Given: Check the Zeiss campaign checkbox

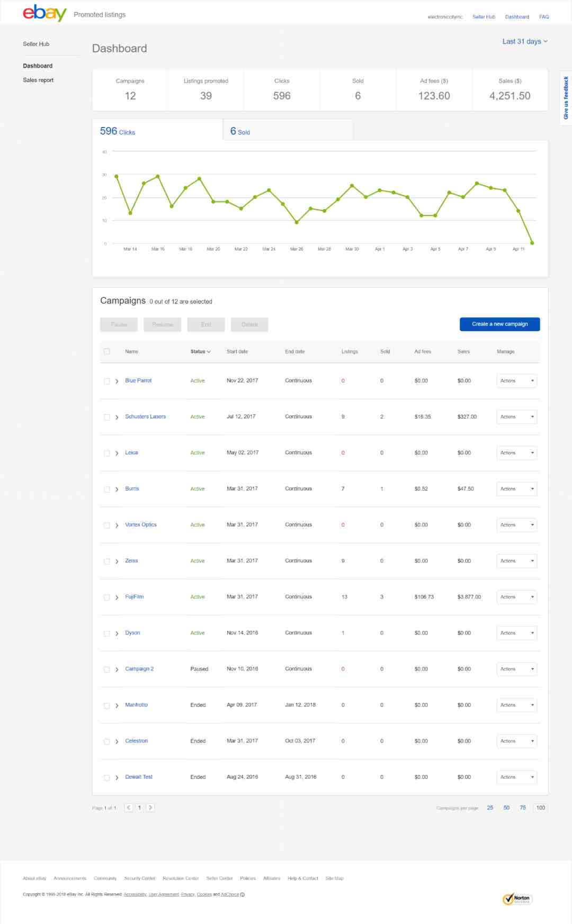Looking at the screenshot, I should 107,561.
